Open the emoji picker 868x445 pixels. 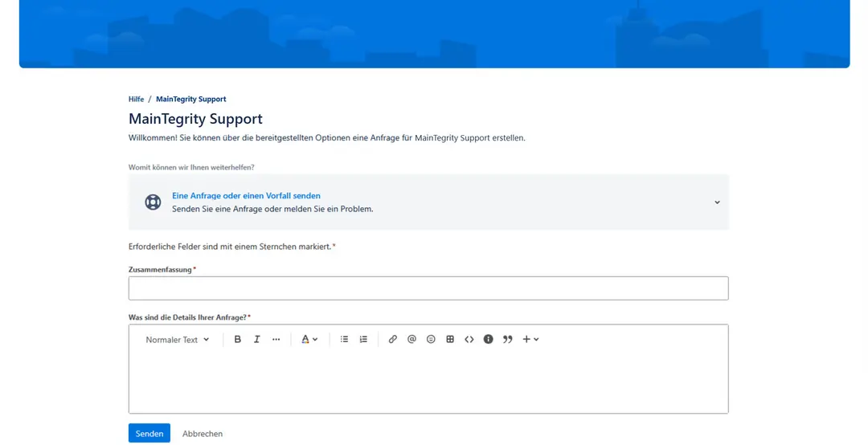click(431, 339)
